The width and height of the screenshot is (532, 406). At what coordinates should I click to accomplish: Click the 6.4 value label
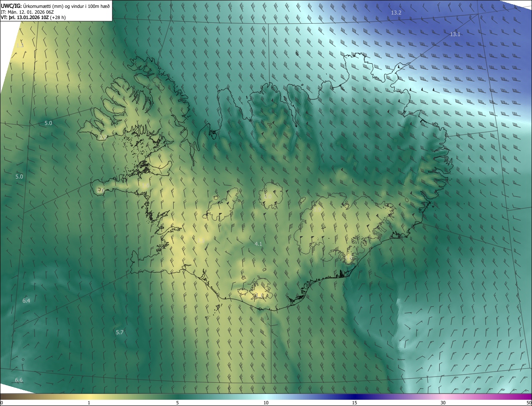click(x=26, y=301)
